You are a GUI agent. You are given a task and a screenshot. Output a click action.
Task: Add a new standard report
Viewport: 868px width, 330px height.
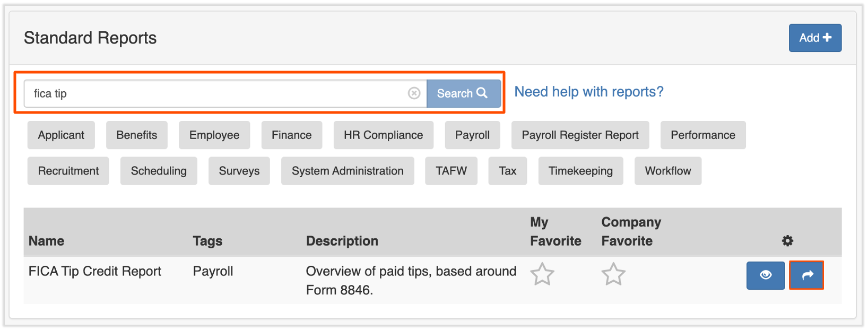814,38
